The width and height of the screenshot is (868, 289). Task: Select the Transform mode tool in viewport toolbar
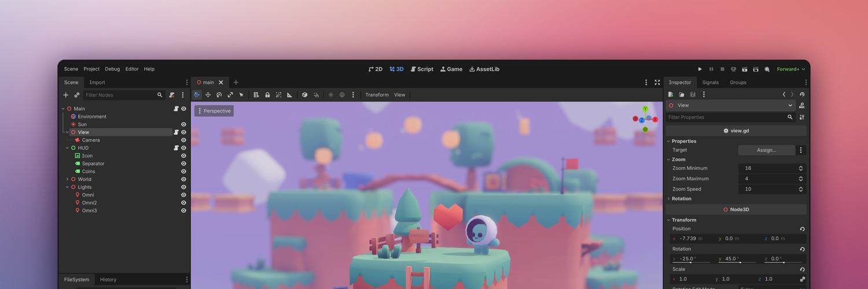tap(197, 95)
